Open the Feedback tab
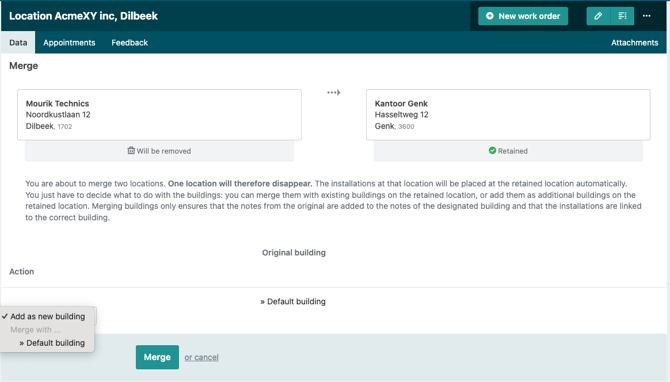This screenshot has width=670, height=382. (129, 43)
